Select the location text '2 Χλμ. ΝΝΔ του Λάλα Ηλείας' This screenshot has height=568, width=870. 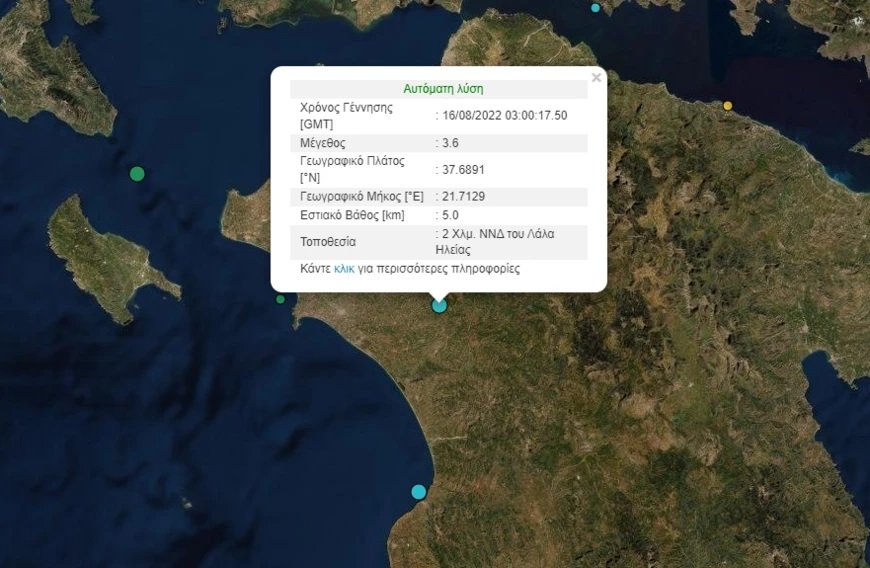tap(497, 242)
